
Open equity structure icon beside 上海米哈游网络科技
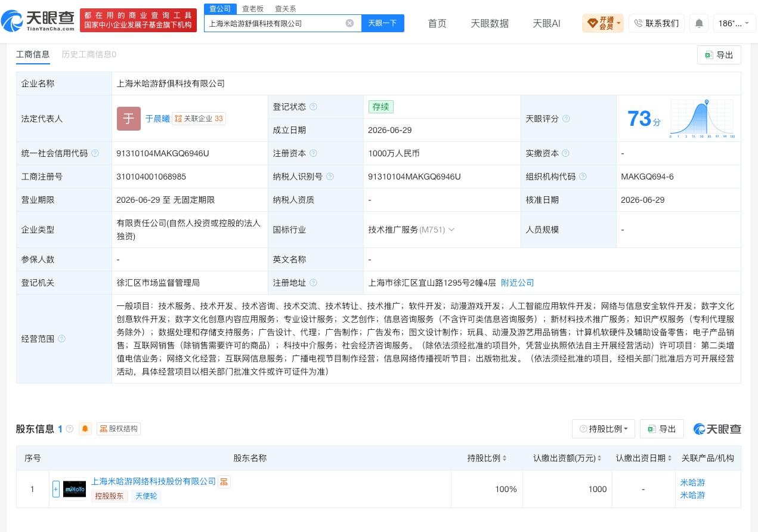click(224, 481)
